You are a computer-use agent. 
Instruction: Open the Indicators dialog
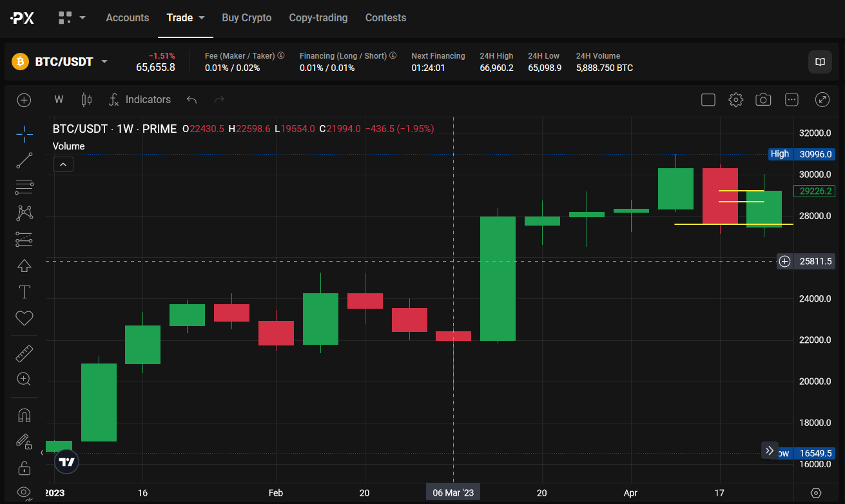point(139,100)
